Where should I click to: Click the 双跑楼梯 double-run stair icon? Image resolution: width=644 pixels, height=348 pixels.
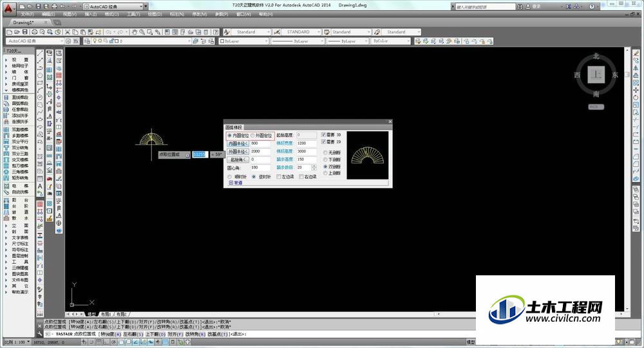tap(6, 130)
